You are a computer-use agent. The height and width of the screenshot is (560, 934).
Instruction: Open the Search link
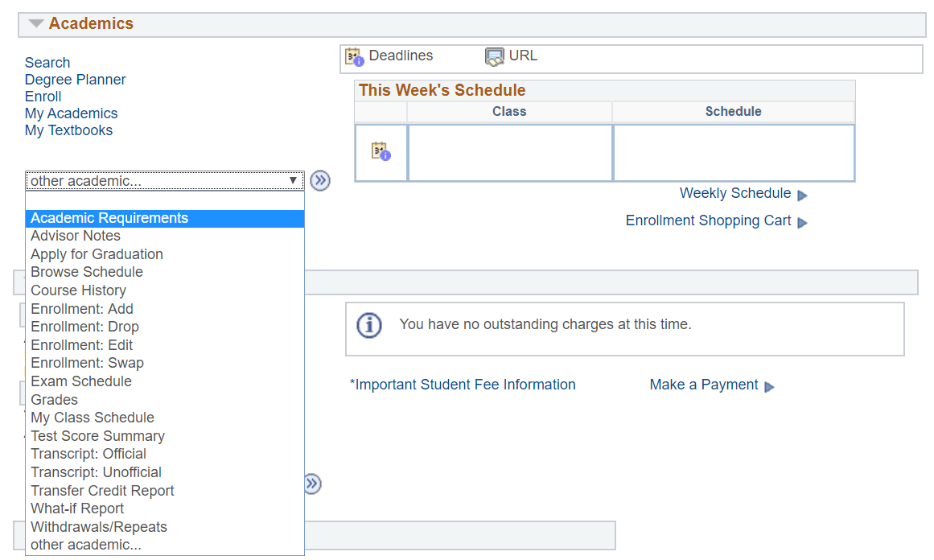pyautogui.click(x=47, y=63)
